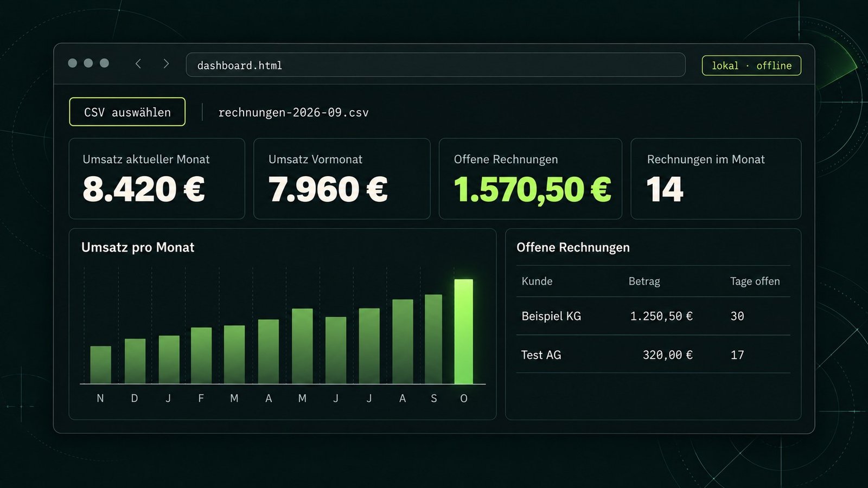The image size is (868, 488).
Task: Click the 17 days open cell
Action: pyautogui.click(x=737, y=355)
